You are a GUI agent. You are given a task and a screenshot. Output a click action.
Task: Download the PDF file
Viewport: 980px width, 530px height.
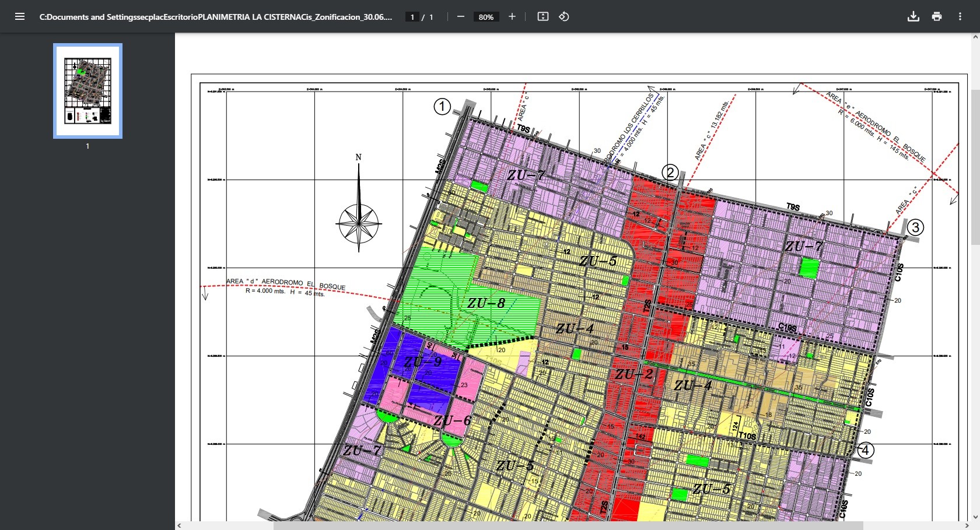(x=914, y=16)
